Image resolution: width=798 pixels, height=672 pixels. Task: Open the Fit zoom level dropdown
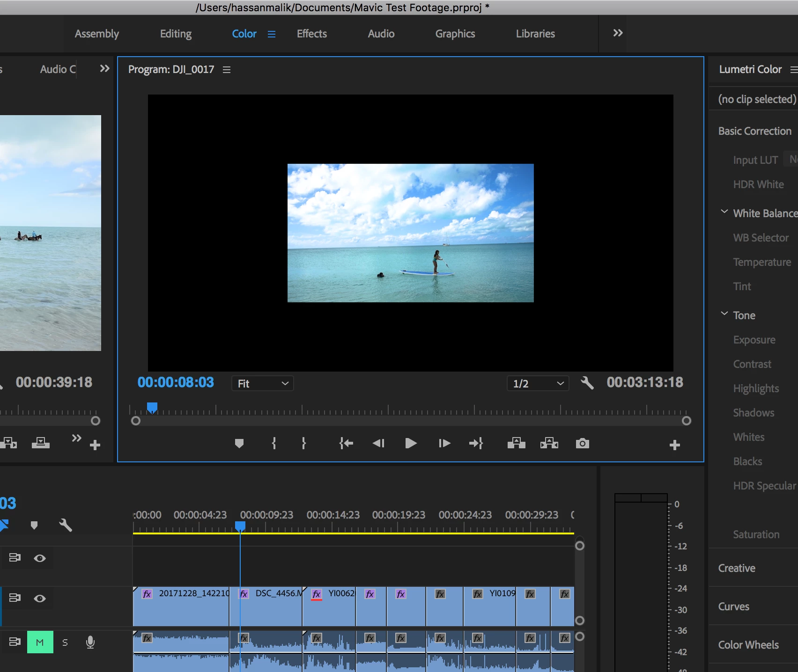(x=262, y=384)
